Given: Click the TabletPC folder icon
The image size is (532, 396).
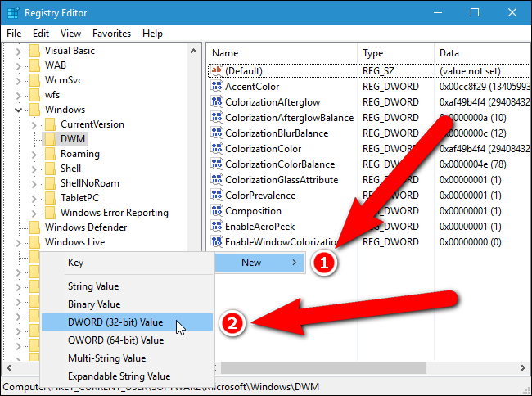Looking at the screenshot, I should click(50, 198).
